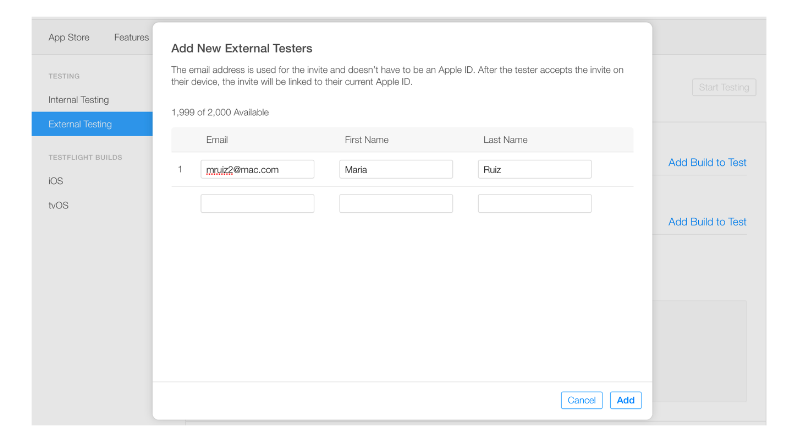Click the empty Last Name field
790x439 pixels.
tap(535, 204)
